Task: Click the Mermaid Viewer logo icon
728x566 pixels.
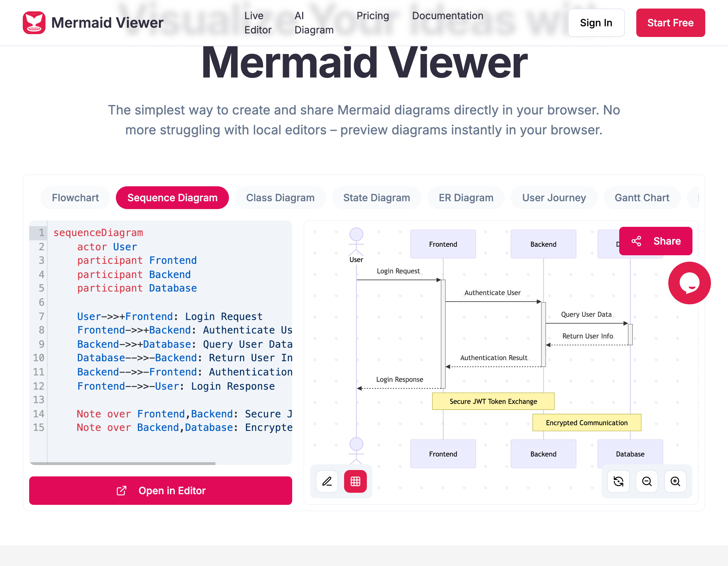Action: 34,22
